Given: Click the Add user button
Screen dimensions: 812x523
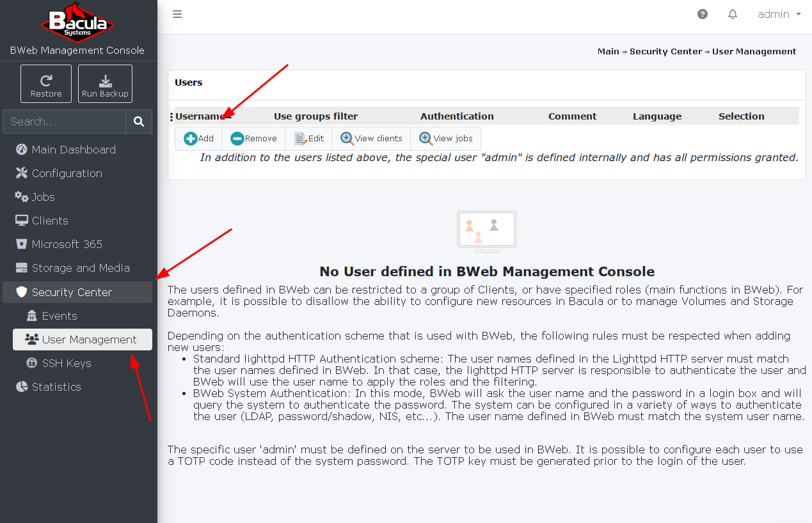Looking at the screenshot, I should coord(198,139).
